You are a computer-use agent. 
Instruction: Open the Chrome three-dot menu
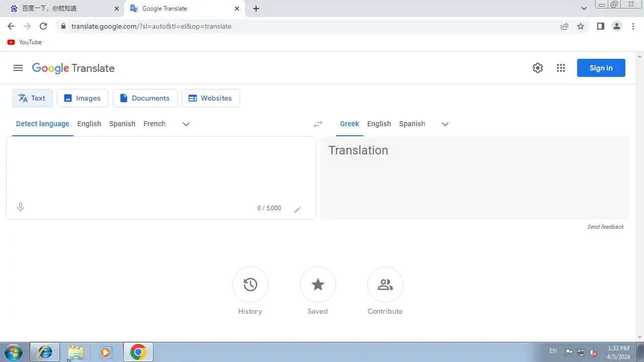[x=633, y=26]
